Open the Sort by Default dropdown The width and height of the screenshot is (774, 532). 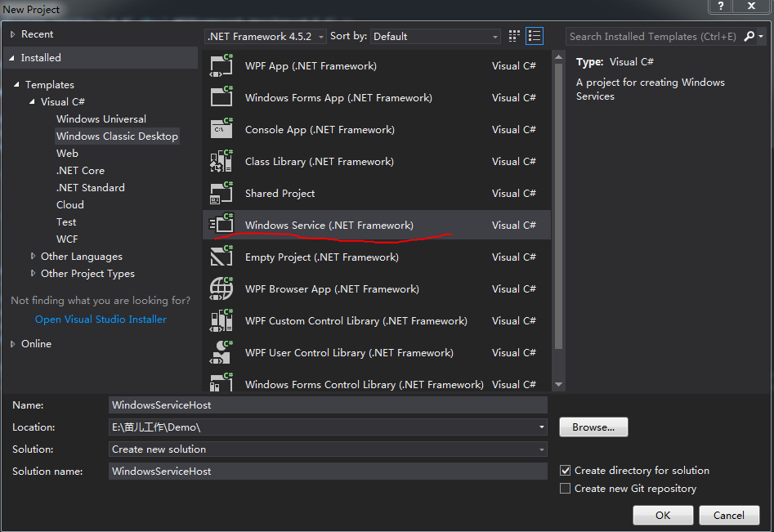pyautogui.click(x=436, y=37)
